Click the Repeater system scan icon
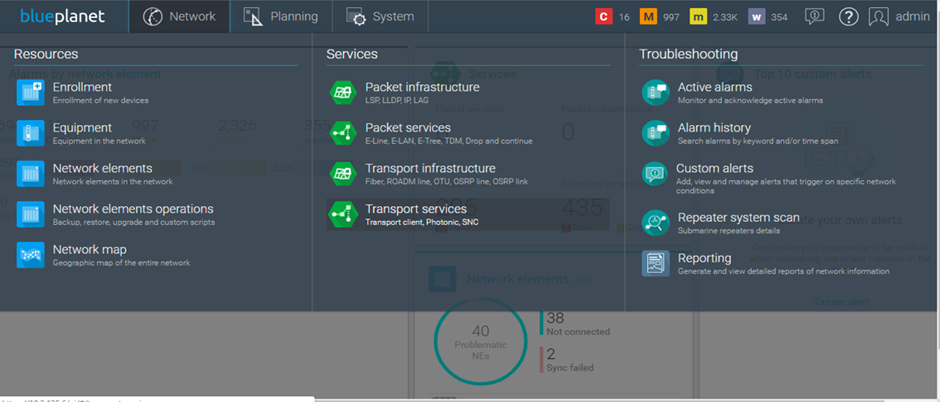The image size is (940, 402). coord(655,223)
